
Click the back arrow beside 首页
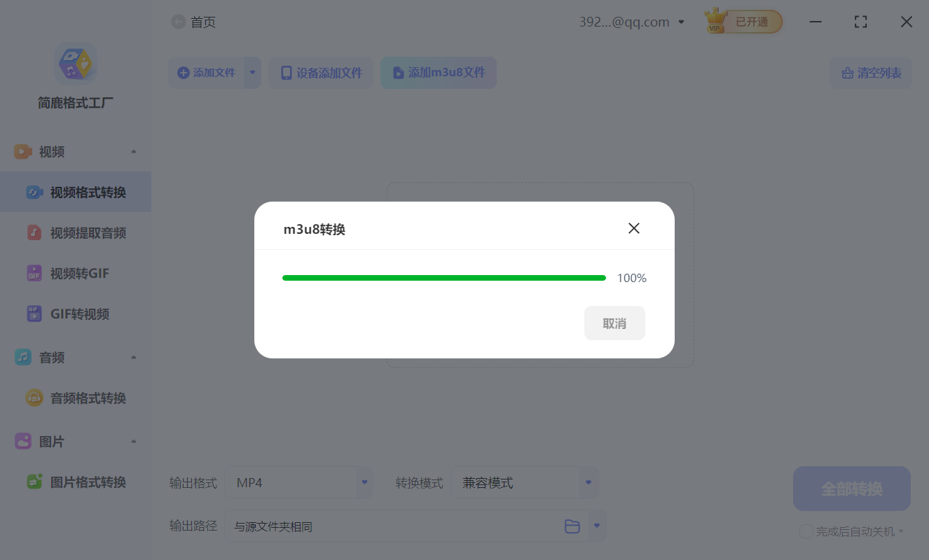coord(178,22)
